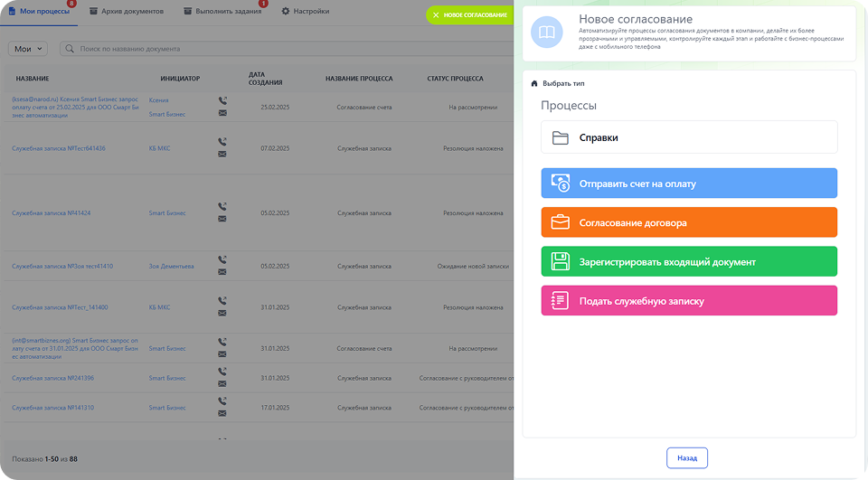
Task: Open Служебная записка №Тест641436 link
Action: click(59, 148)
